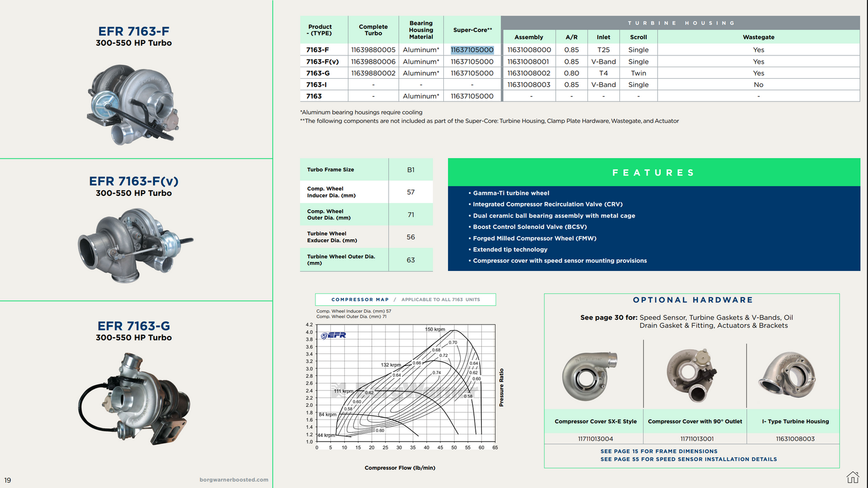Viewport: 868px width, 488px height.
Task: Click turbine housing assembly number 11631008002
Action: click(529, 73)
